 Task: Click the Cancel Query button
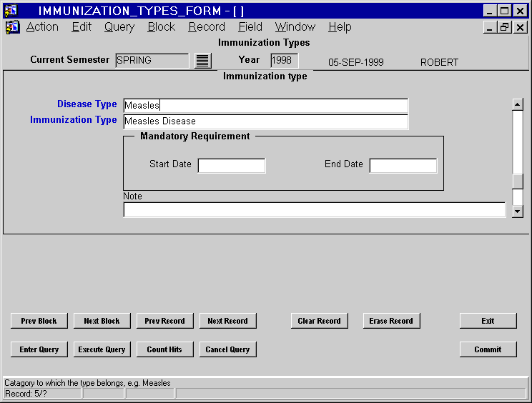point(227,349)
